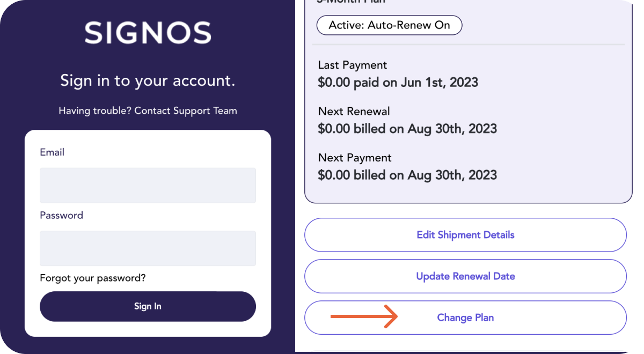The height and width of the screenshot is (354, 644).
Task: Click the Next Renewal label
Action: pyautogui.click(x=354, y=112)
